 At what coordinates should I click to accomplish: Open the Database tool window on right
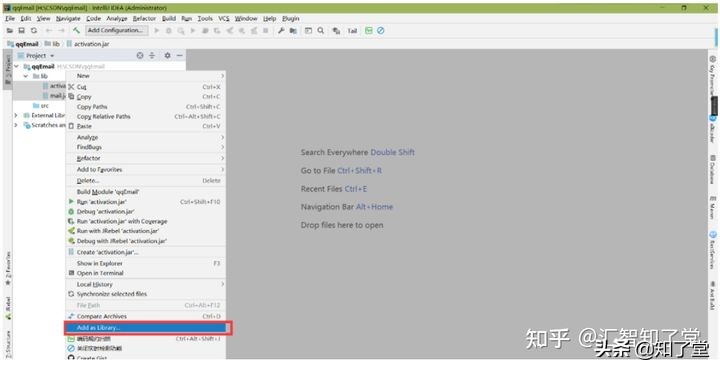click(712, 170)
